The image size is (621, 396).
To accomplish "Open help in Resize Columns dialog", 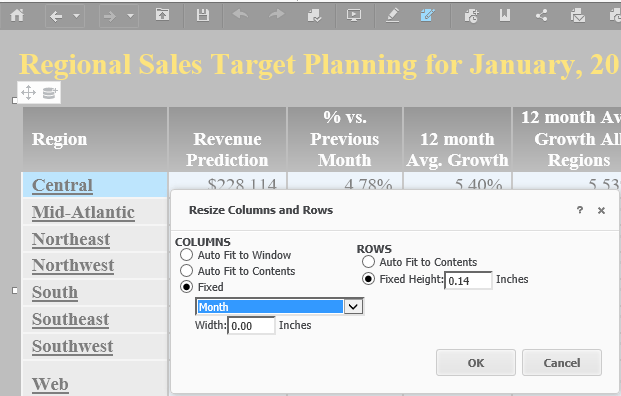I will [x=580, y=210].
